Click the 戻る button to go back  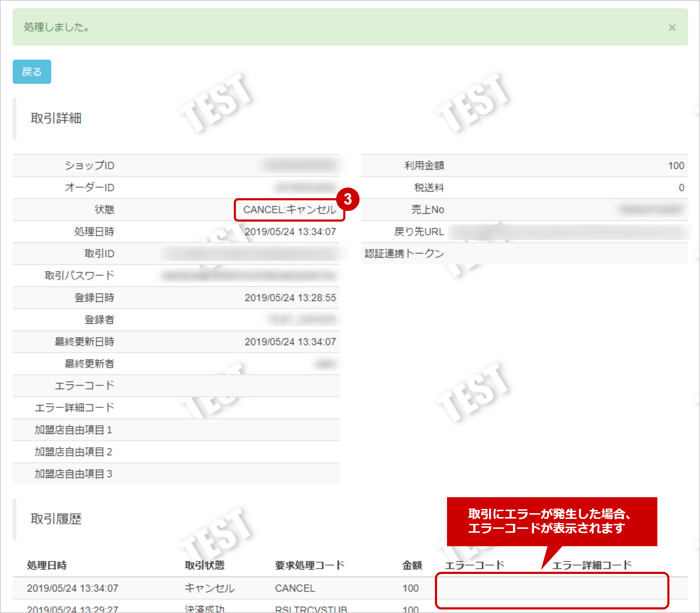pos(32,72)
